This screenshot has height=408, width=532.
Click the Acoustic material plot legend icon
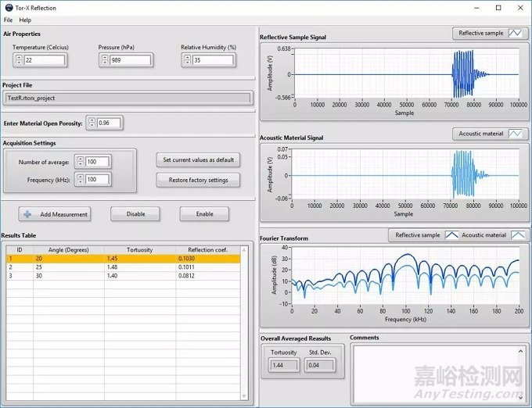[x=516, y=134]
